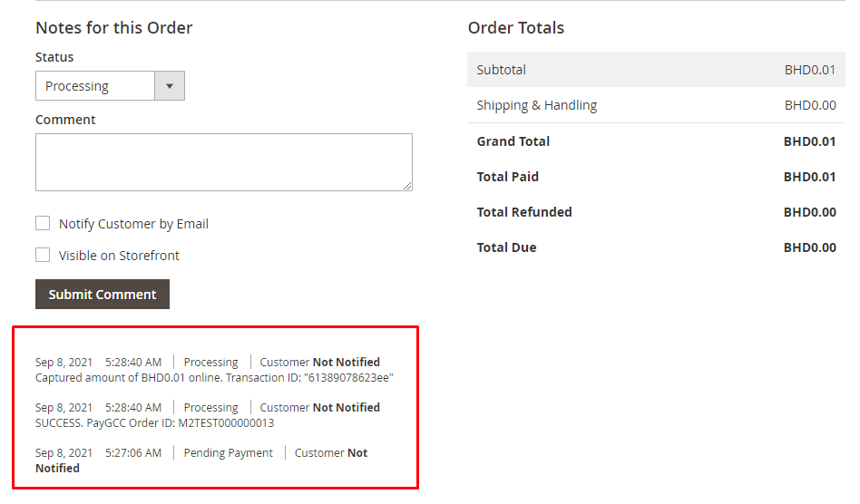This screenshot has width=860, height=504.
Task: Click the Notify Customer by Email label
Action: click(133, 224)
